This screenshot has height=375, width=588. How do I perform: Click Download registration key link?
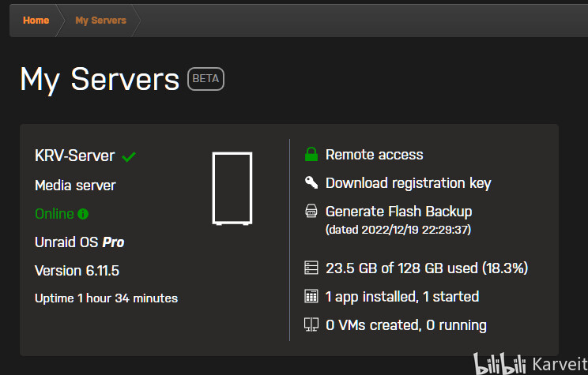click(408, 183)
